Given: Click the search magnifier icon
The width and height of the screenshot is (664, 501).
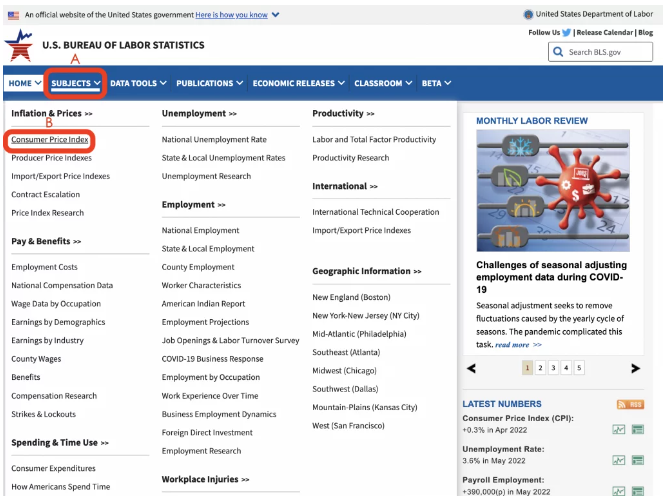Looking at the screenshot, I should point(558,52).
